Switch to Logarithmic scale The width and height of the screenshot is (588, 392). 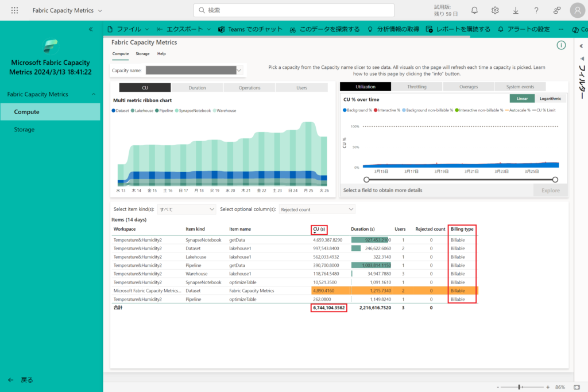point(550,99)
